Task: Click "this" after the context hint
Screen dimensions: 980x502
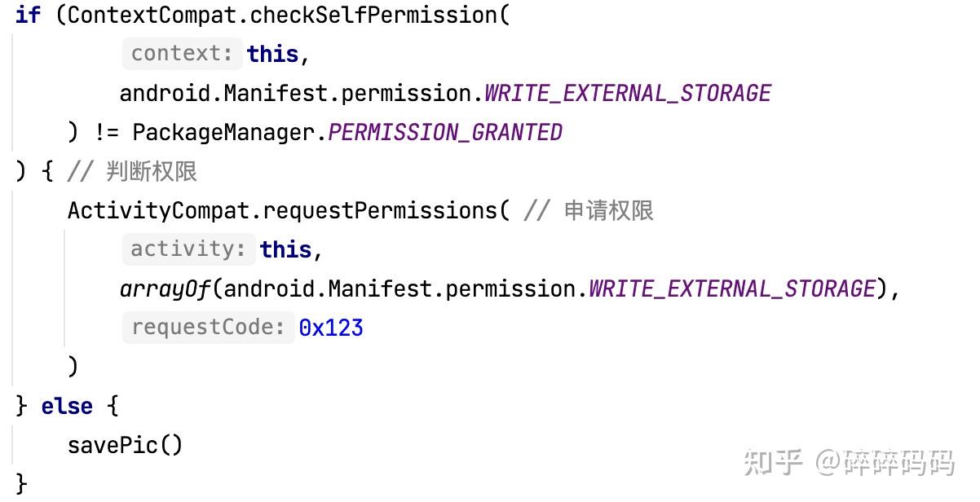Action: coord(273,54)
